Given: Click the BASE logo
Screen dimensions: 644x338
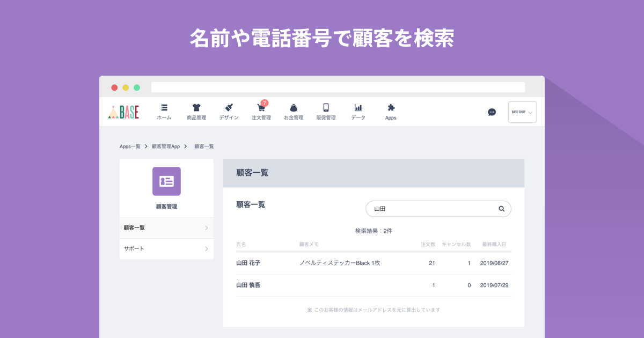Looking at the screenshot, I should [123, 112].
